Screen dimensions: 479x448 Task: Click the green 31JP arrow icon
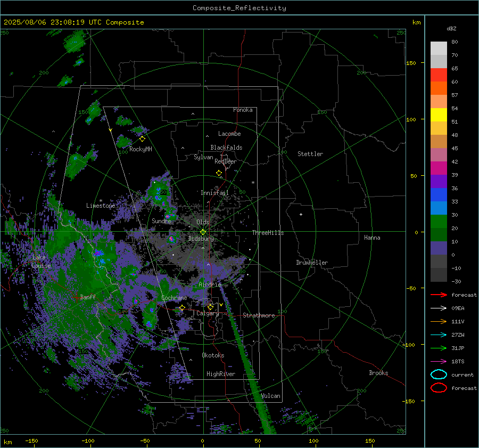439,348
